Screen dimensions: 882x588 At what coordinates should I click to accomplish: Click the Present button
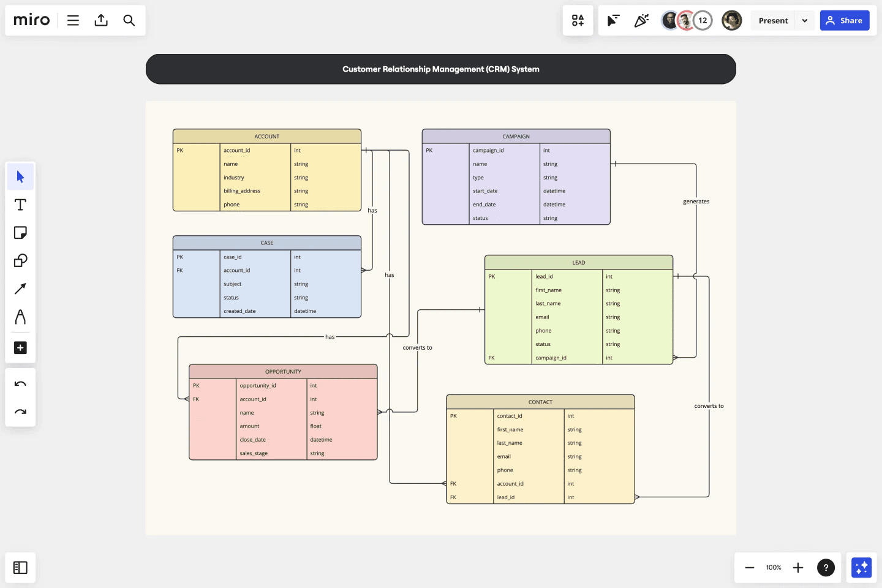click(773, 20)
